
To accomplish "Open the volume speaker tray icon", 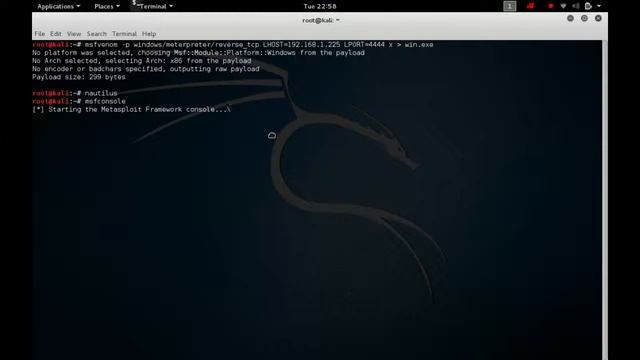I will point(576,6).
